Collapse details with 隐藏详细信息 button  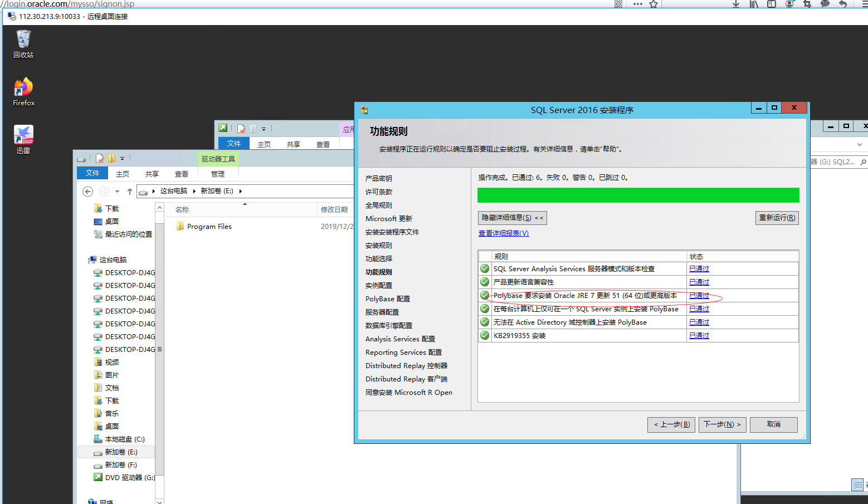tap(512, 218)
